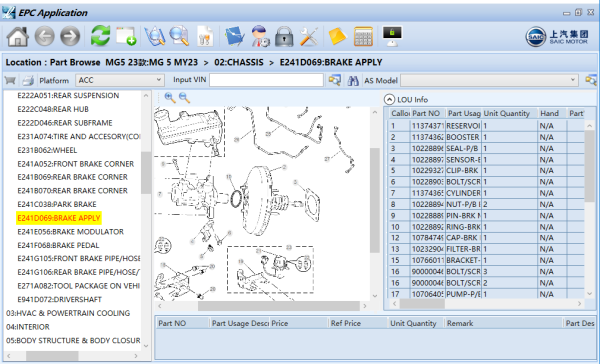
Task: Collapse the LOU Info panel
Action: tap(389, 100)
